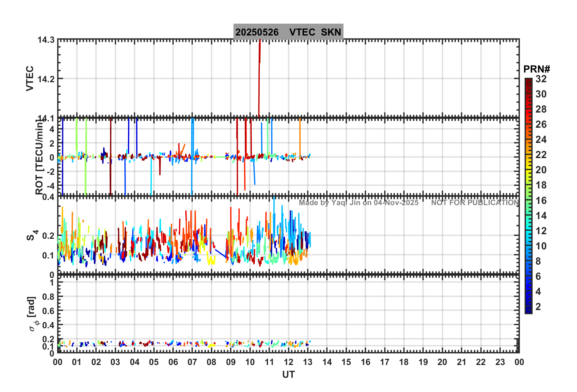577x392 pixels.
Task: Click the "02" hour tick on UT axis
Action: click(x=96, y=362)
